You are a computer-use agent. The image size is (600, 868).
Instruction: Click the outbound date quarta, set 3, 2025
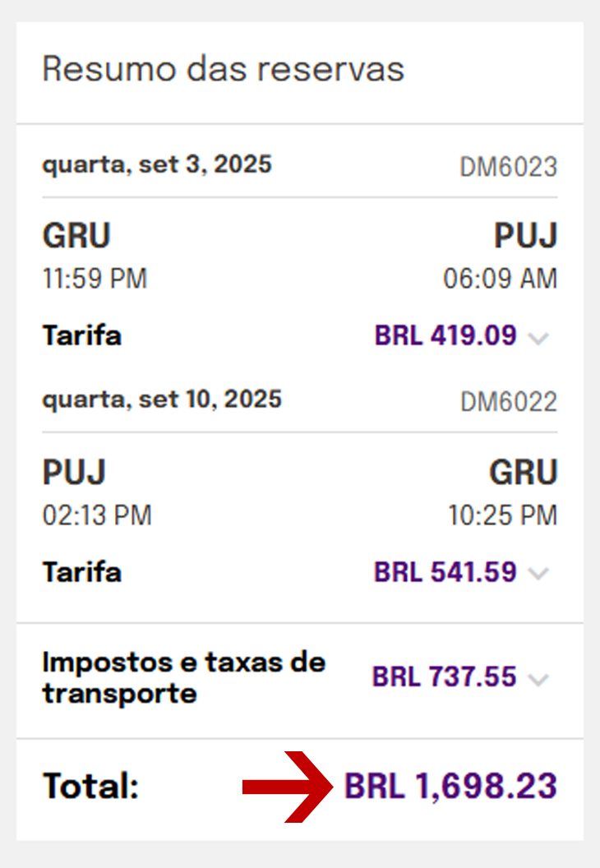[x=157, y=164]
